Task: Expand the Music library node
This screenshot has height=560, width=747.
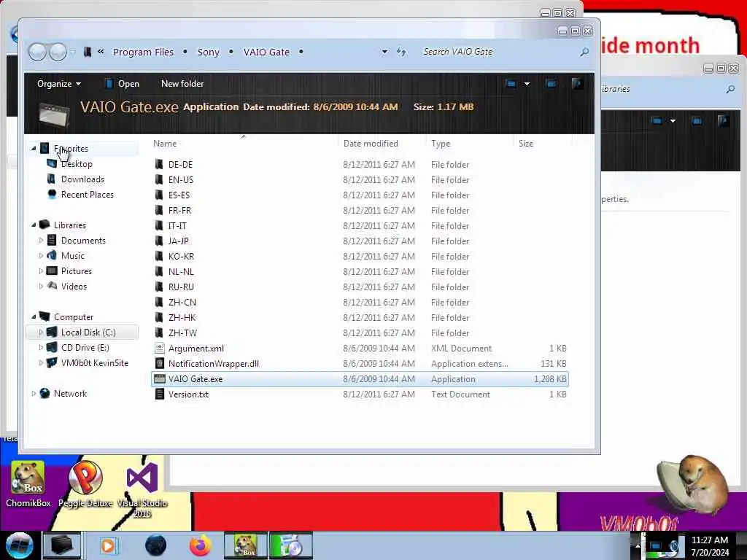Action: coord(41,256)
